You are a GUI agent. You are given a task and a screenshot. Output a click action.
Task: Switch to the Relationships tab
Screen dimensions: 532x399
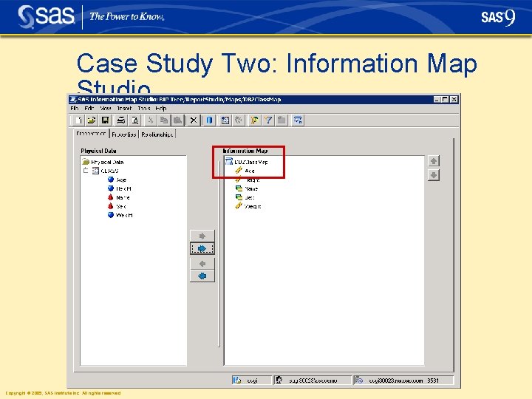(x=157, y=134)
